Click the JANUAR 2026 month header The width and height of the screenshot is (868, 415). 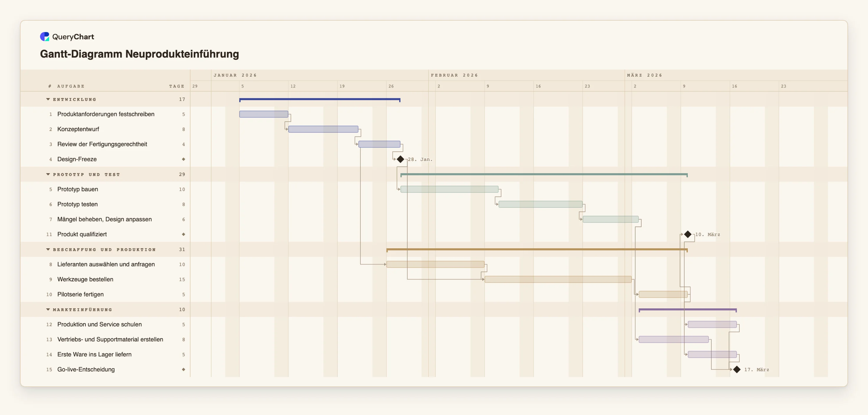coord(235,75)
